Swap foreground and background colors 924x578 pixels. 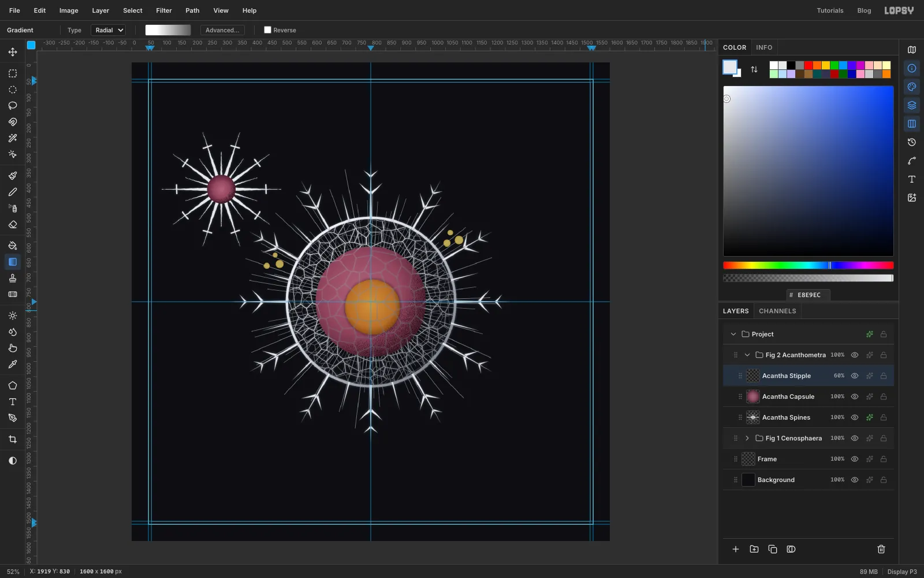pos(754,69)
